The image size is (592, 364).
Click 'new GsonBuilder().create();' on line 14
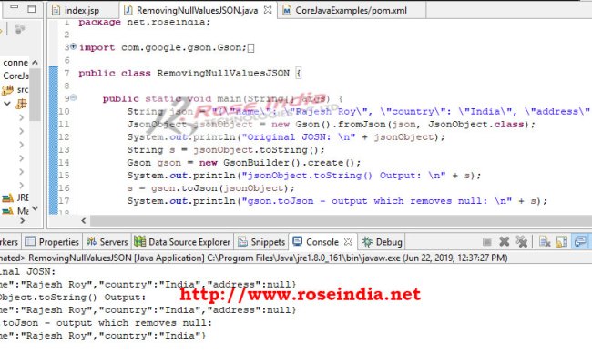pyautogui.click(x=280, y=163)
